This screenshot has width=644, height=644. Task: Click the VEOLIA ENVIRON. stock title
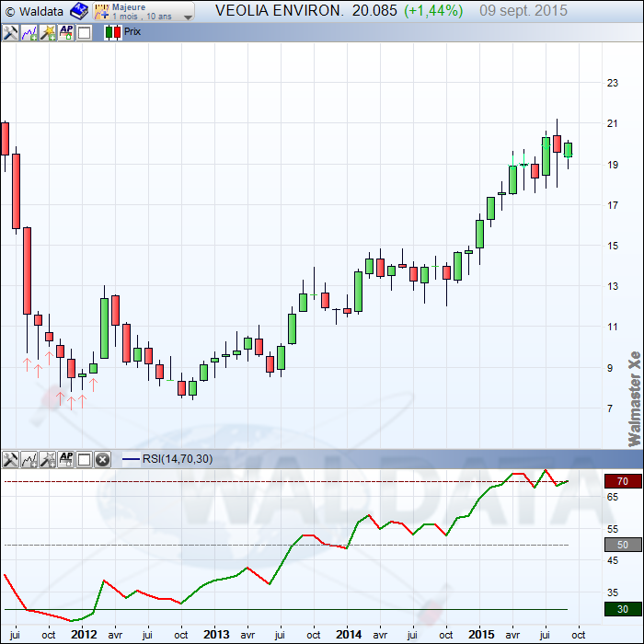pos(280,11)
